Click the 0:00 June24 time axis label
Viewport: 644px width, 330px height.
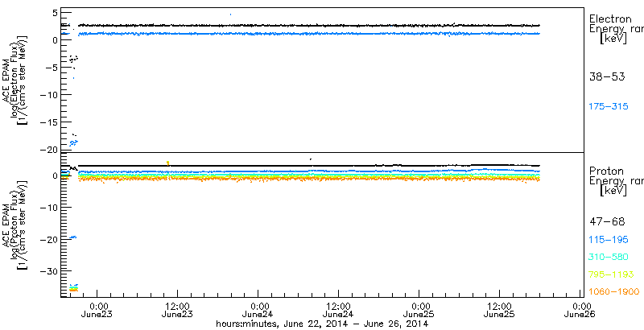click(x=258, y=311)
